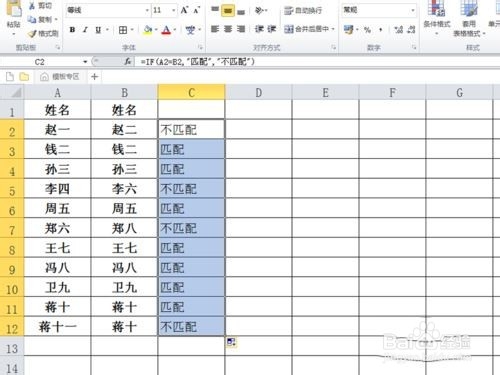Click the Select All corner button

pyautogui.click(x=12, y=92)
